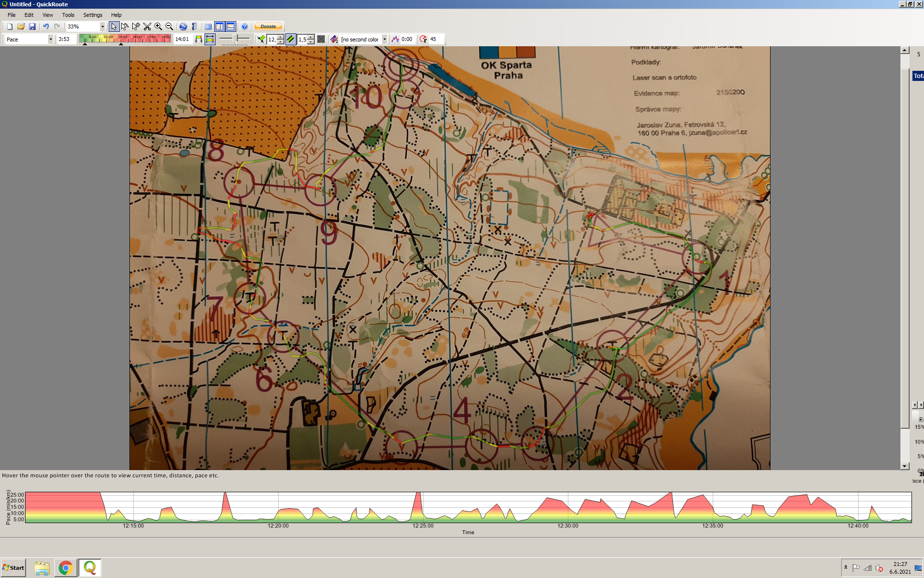Create a new document with New icon
The image size is (924, 578).
tap(10, 26)
